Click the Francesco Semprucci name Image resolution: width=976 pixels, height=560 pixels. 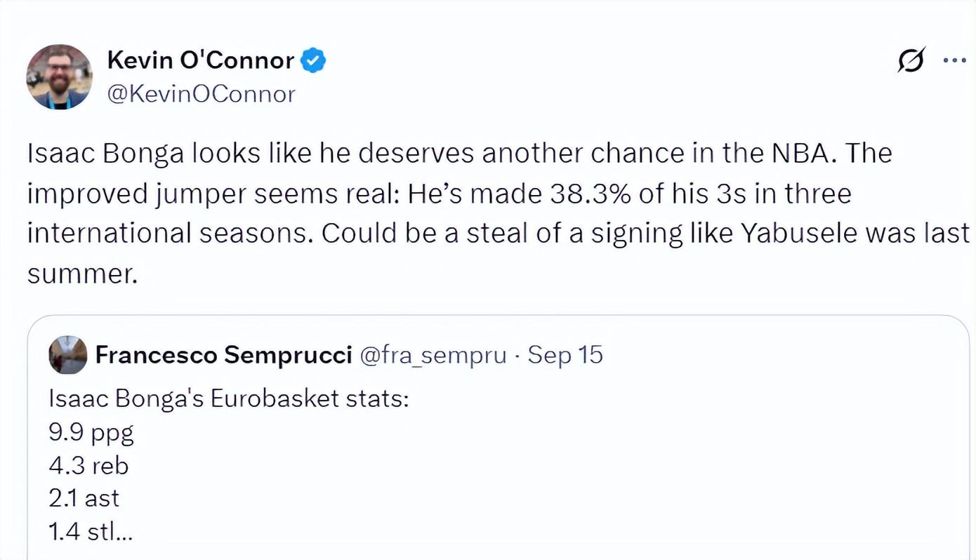pyautogui.click(x=223, y=355)
